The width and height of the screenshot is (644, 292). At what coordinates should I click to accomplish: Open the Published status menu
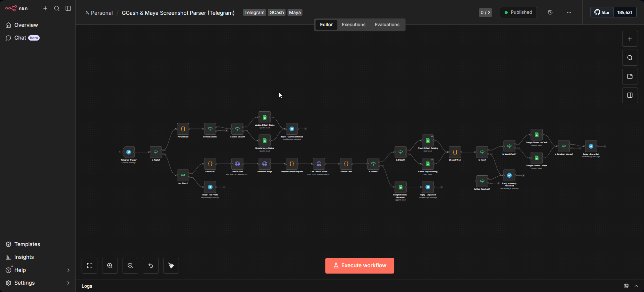[518, 12]
